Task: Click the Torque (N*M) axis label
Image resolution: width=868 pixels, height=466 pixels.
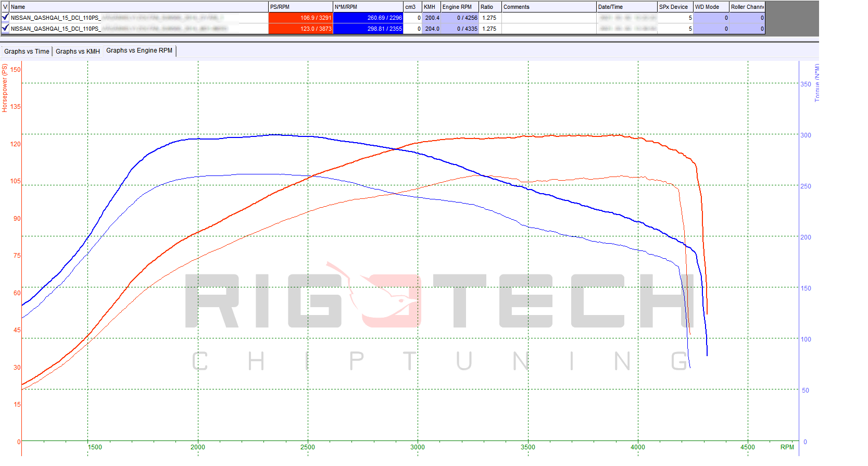Action: pos(817,82)
